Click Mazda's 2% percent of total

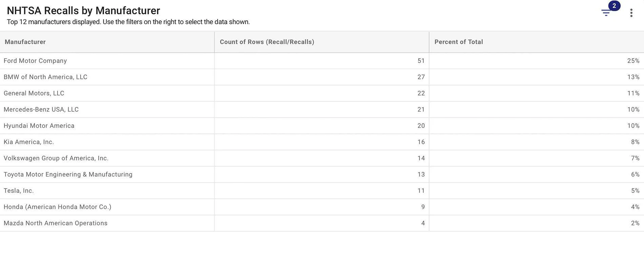point(635,223)
